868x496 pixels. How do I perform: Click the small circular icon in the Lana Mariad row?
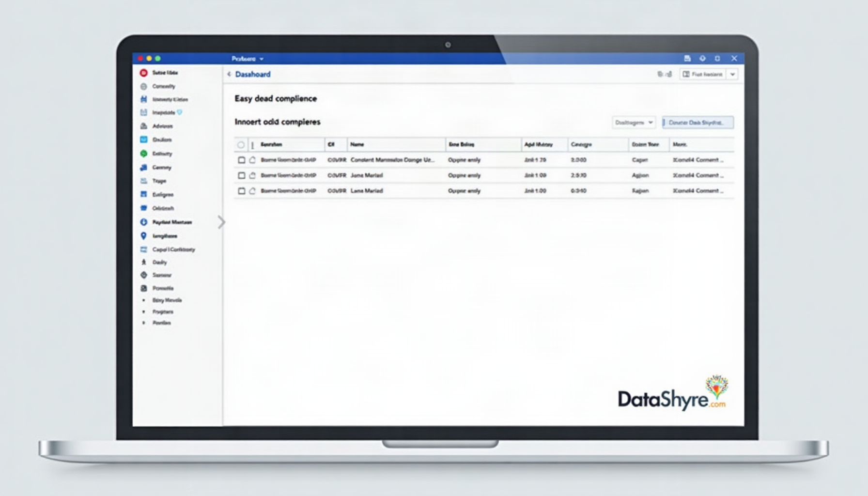[x=252, y=191]
